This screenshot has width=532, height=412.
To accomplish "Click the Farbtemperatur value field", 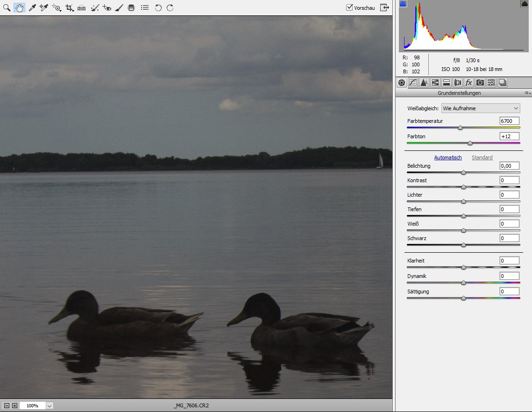I will click(509, 121).
